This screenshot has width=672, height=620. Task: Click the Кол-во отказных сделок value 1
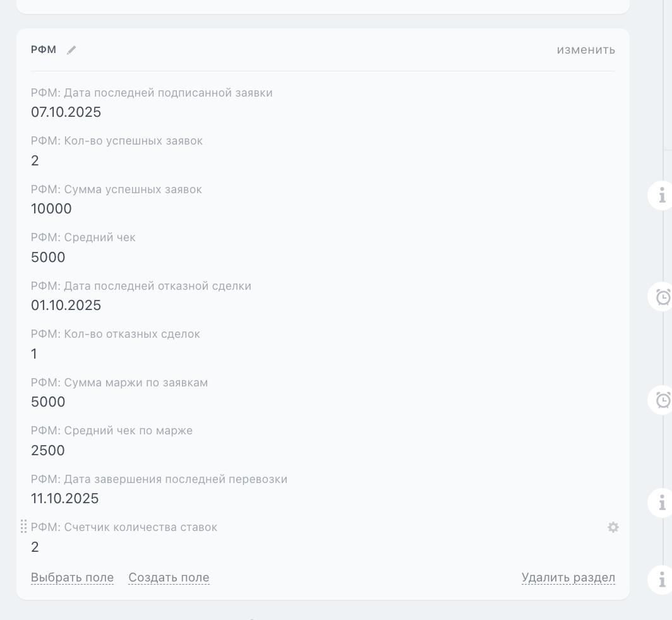34,354
